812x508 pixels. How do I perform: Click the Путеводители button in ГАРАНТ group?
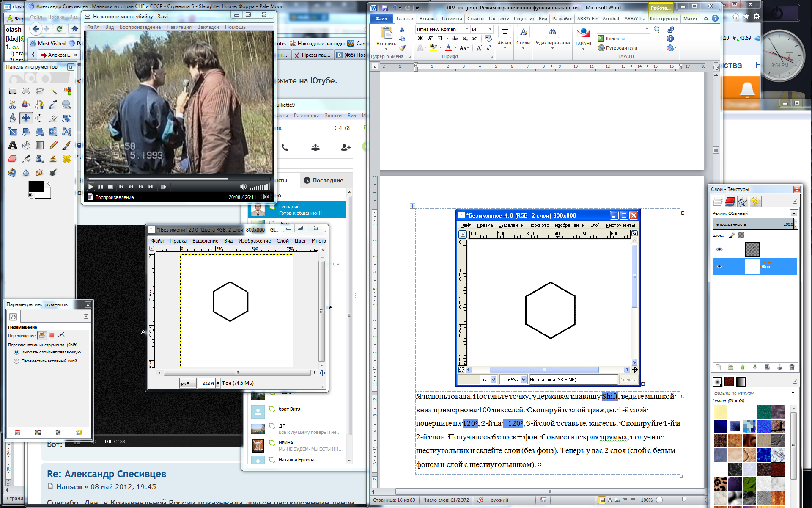pos(618,48)
